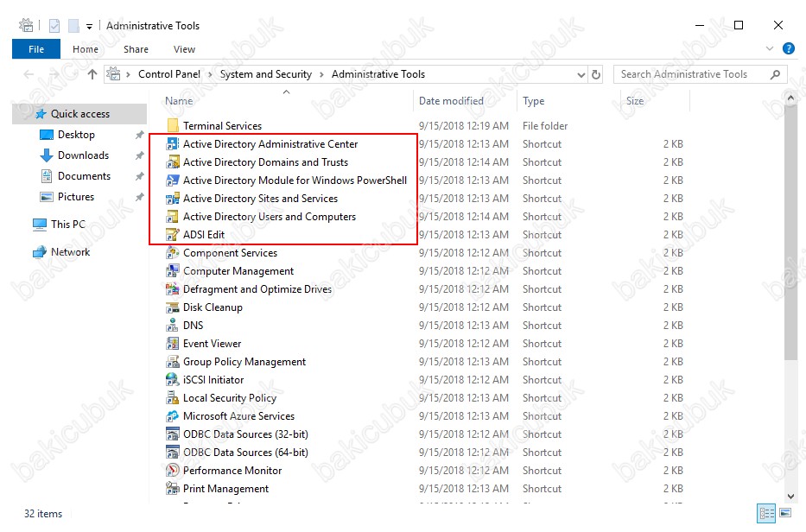
Task: Switch to details view button
Action: [766, 513]
